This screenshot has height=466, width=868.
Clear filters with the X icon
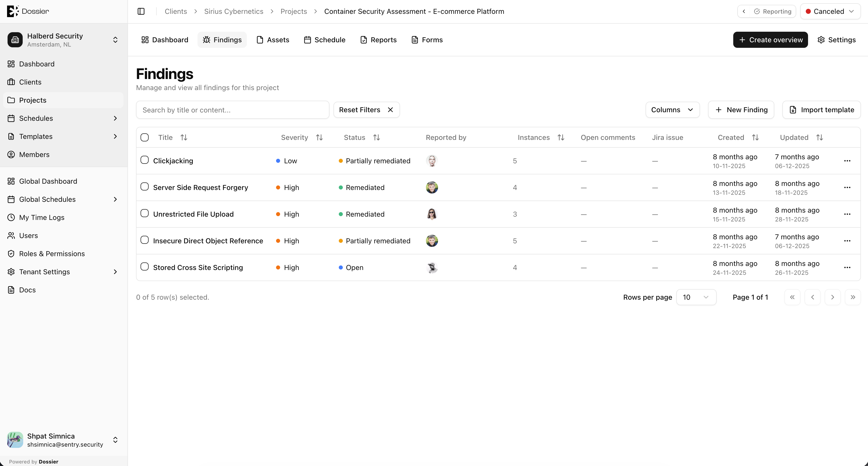(x=390, y=110)
